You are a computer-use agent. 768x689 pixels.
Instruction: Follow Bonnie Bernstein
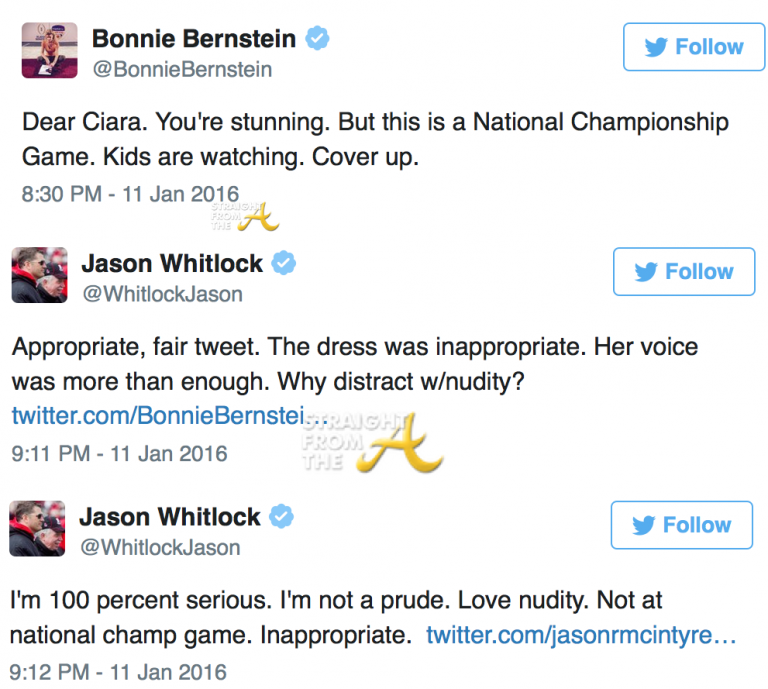coord(693,47)
